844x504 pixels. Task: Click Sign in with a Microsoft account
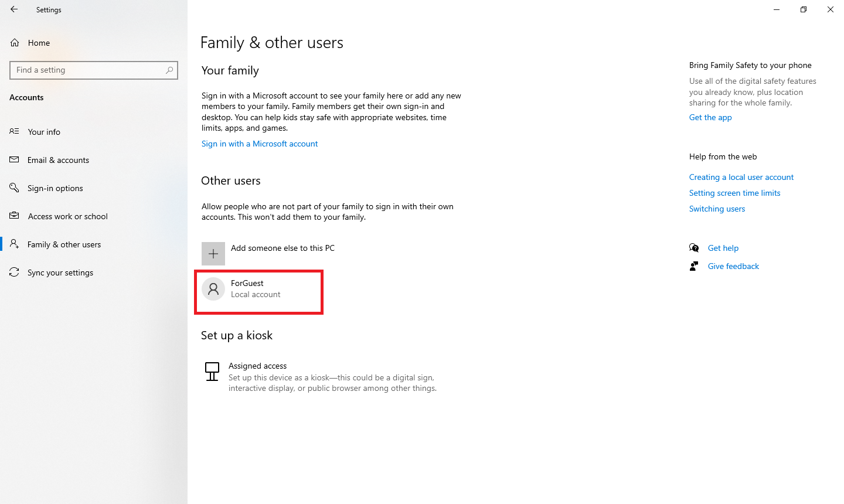[260, 144]
